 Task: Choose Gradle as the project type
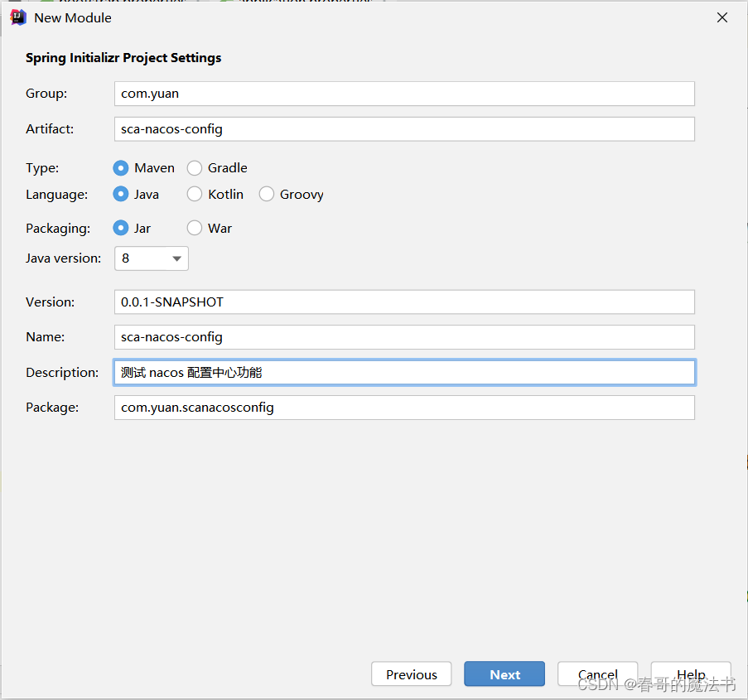pos(195,168)
